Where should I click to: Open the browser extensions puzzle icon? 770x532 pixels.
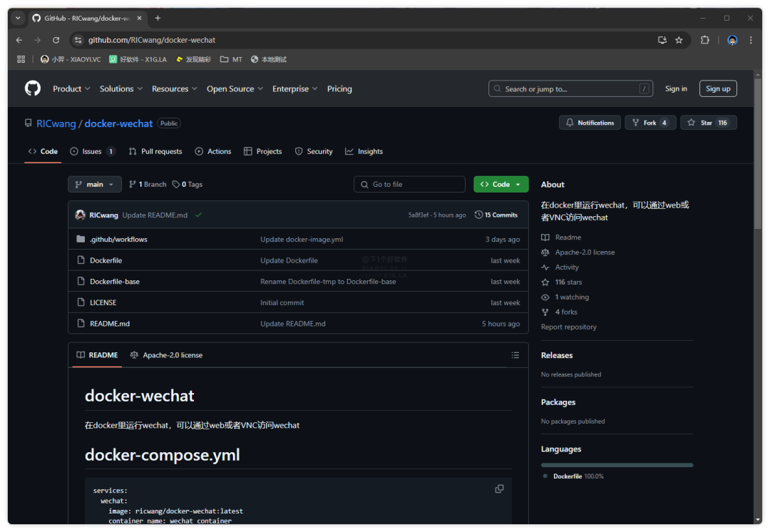tap(704, 40)
